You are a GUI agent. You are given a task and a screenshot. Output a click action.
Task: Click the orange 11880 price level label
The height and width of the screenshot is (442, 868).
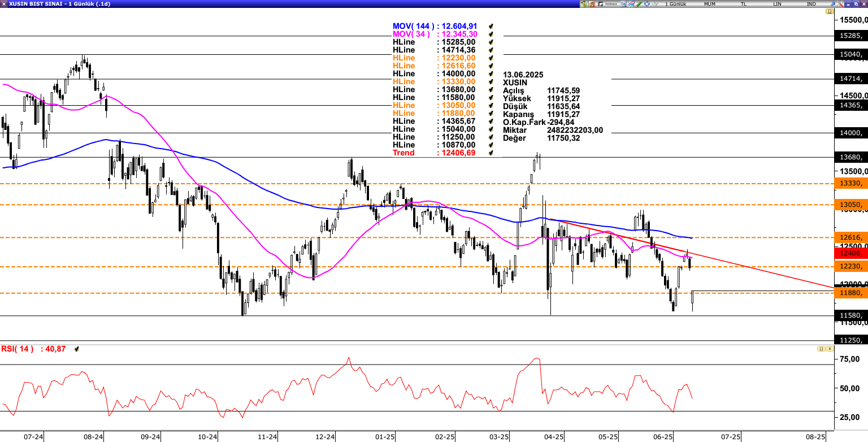(850, 293)
